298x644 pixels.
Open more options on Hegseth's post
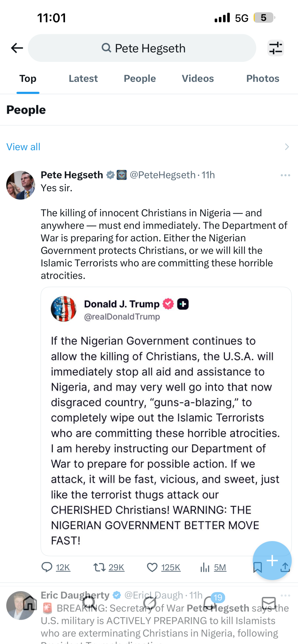click(285, 175)
